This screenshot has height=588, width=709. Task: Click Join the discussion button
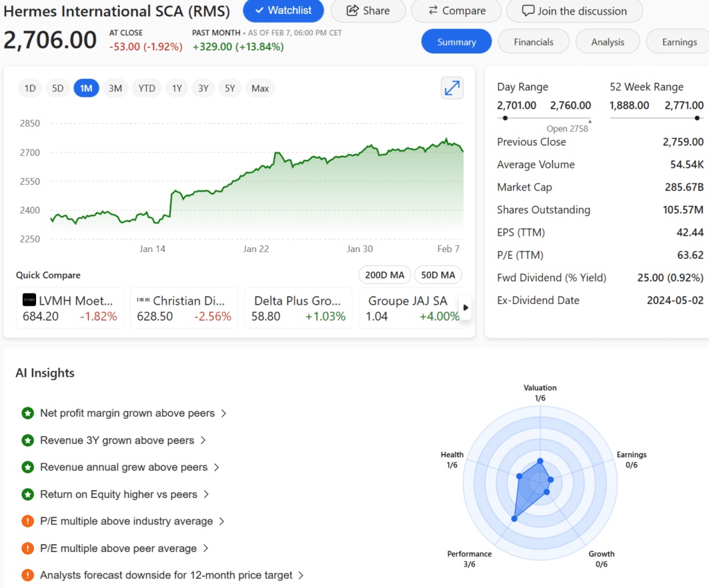(x=574, y=10)
